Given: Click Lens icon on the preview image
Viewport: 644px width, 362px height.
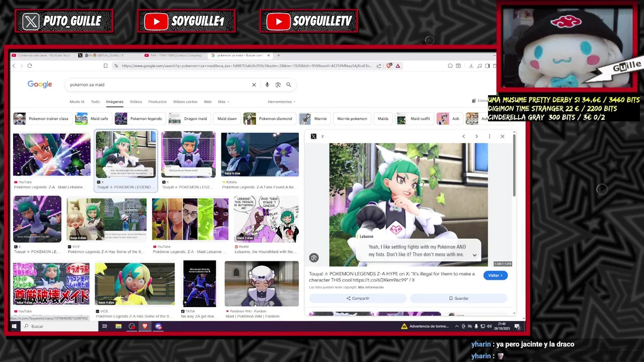Looking at the screenshot, I should (314, 258).
